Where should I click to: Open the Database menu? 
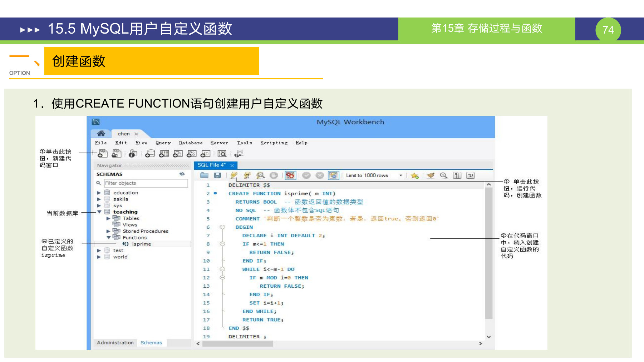[x=191, y=143]
